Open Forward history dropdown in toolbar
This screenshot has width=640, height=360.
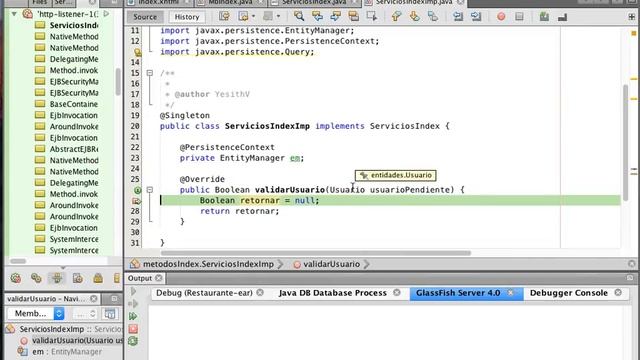(x=278, y=17)
